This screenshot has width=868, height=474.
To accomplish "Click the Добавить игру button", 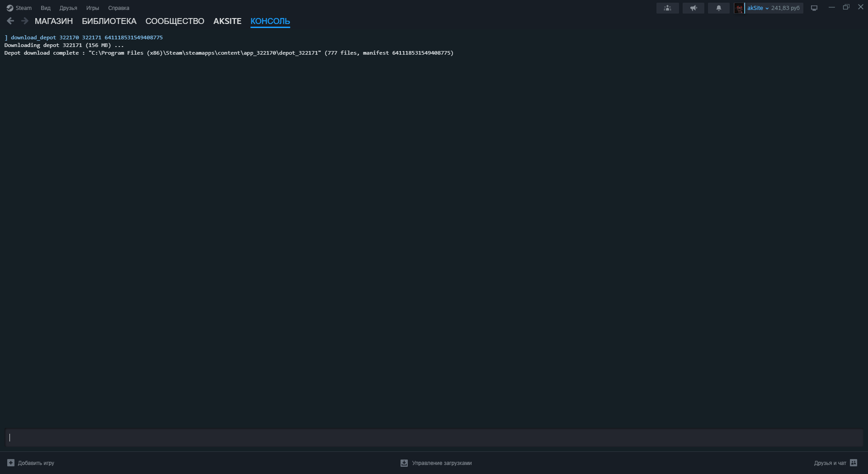I will click(x=31, y=463).
